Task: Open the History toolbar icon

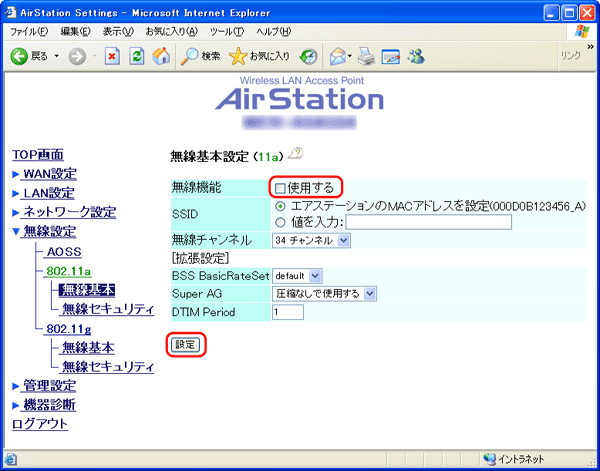Action: [x=308, y=57]
